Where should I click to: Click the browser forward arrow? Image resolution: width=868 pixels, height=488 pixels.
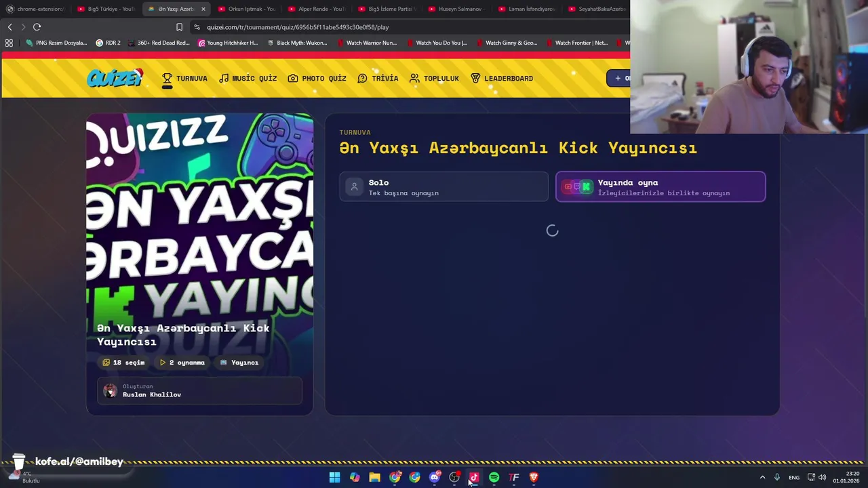click(x=23, y=27)
